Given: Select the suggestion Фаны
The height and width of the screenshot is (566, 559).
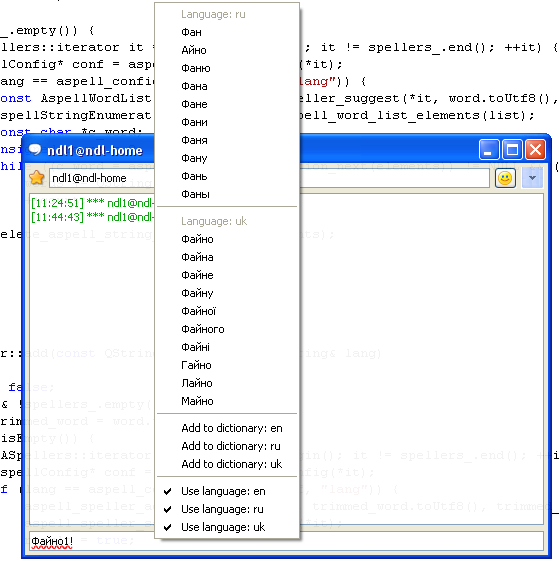Looking at the screenshot, I should point(227,195).
